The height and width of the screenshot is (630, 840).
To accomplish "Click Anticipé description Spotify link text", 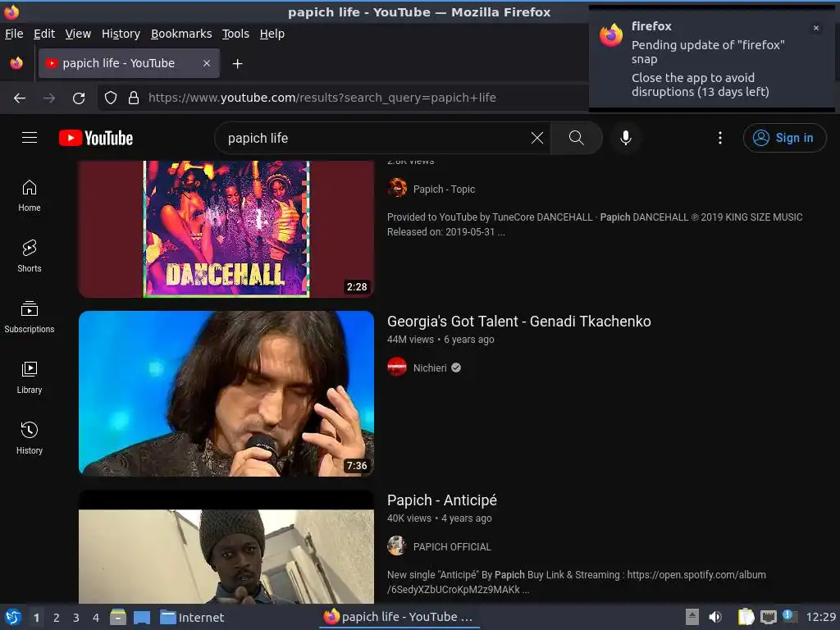I will (x=577, y=582).
